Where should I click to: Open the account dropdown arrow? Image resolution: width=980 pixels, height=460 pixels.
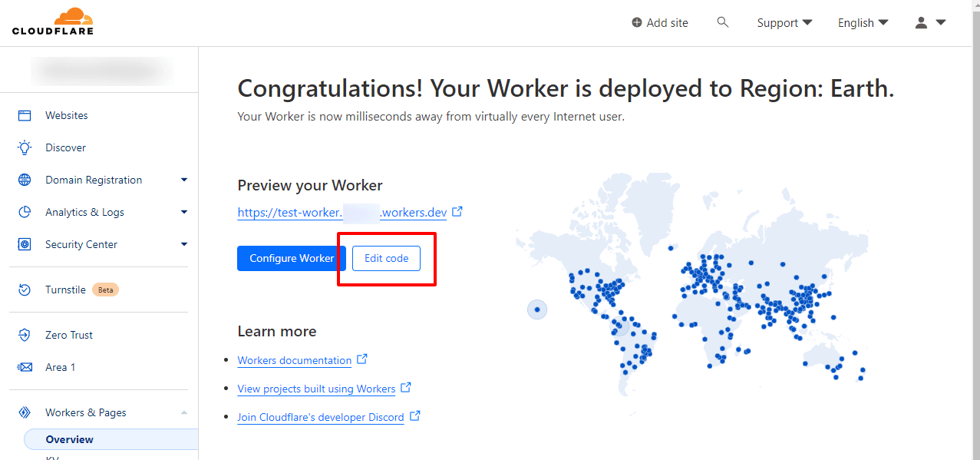pos(941,23)
